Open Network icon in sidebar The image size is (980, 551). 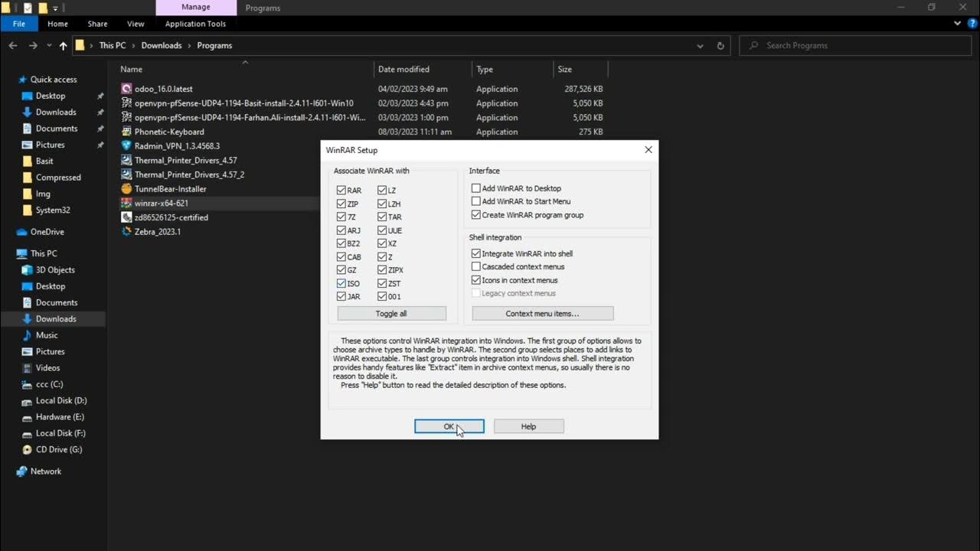[22, 471]
